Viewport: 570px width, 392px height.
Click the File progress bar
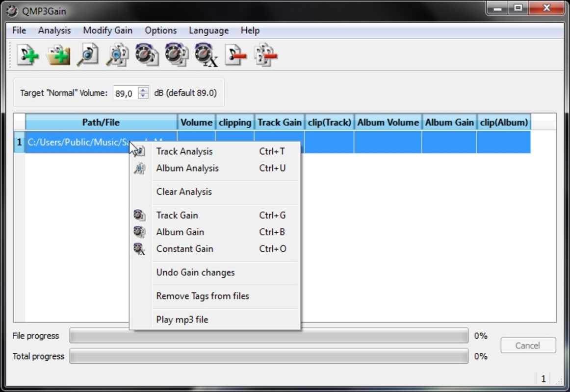(x=269, y=336)
